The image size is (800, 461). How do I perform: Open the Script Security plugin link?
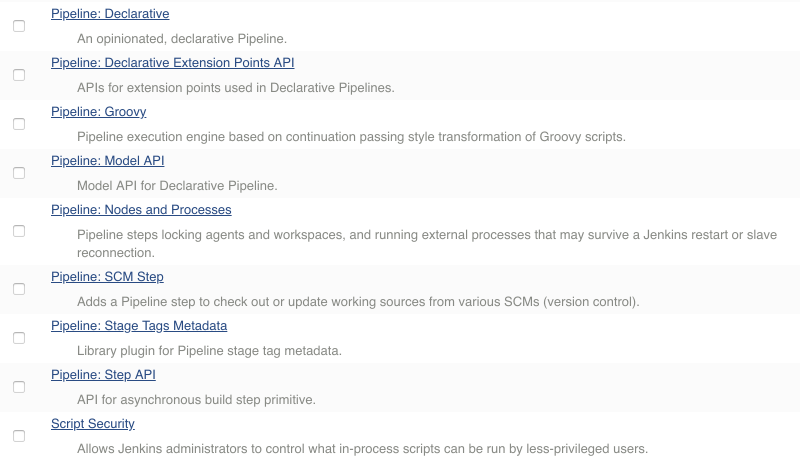click(93, 424)
